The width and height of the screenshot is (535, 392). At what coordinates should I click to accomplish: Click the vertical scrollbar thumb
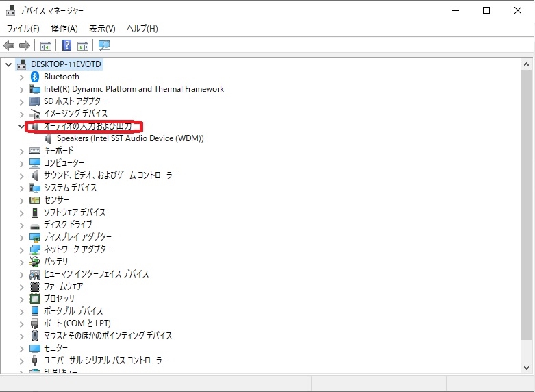pos(526,204)
